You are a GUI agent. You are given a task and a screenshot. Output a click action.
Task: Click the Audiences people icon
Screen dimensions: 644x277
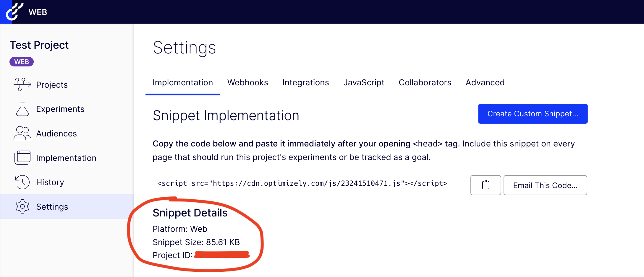[22, 133]
